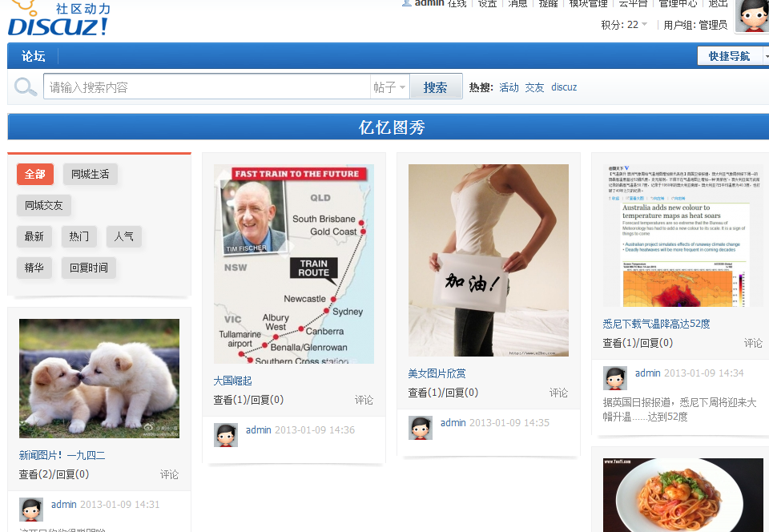
Task: Open the Fast Train map thumbnail
Action: [294, 264]
